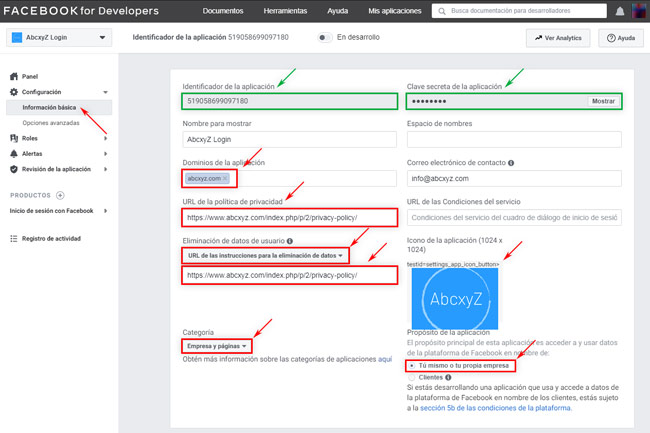The width and height of the screenshot is (650, 433).
Task: Select Tú mismo o tu propia empresa
Action: point(412,366)
